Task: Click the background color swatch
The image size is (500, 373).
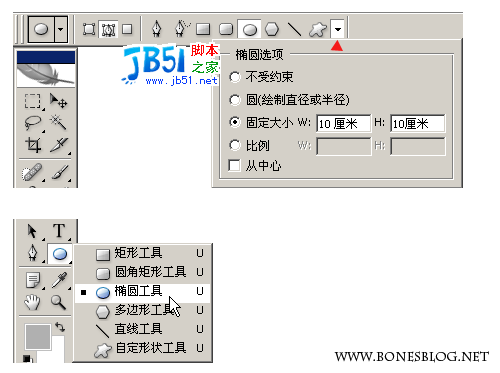Action: [x=59, y=348]
